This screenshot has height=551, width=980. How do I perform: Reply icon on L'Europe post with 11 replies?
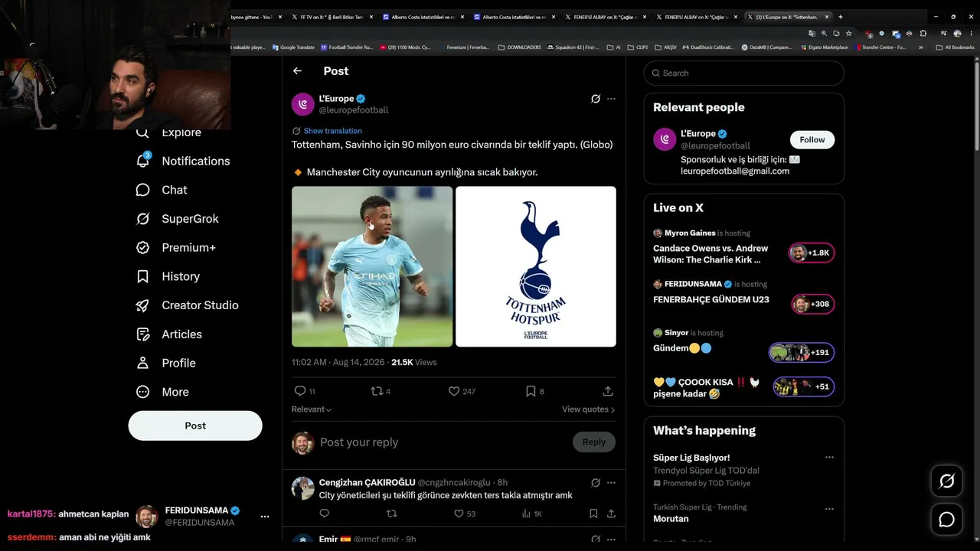[300, 391]
